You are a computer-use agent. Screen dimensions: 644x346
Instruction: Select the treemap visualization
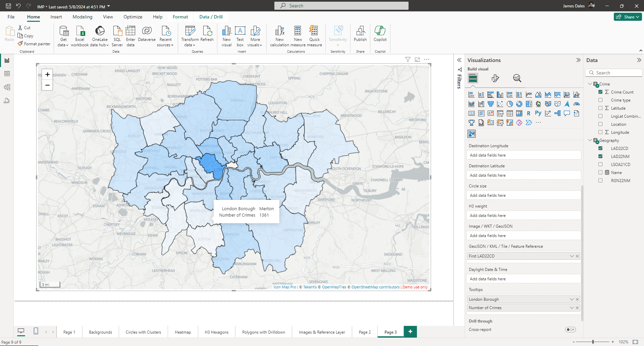tap(529, 104)
